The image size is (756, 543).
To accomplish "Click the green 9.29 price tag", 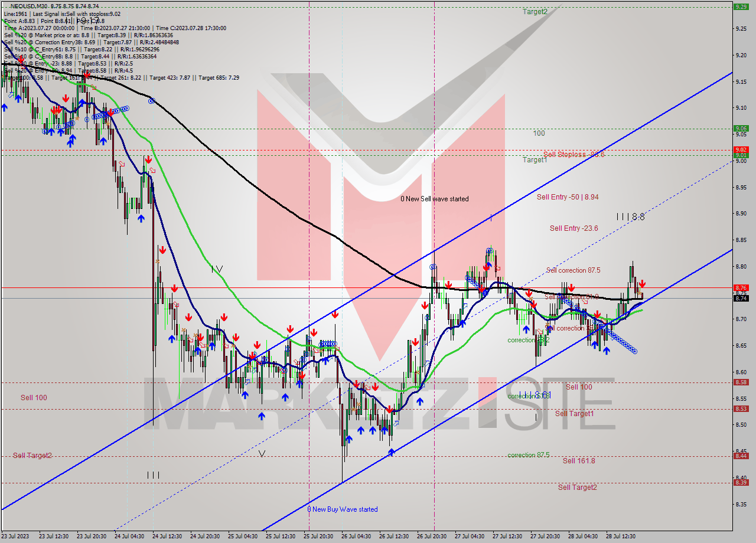I will (x=741, y=6).
